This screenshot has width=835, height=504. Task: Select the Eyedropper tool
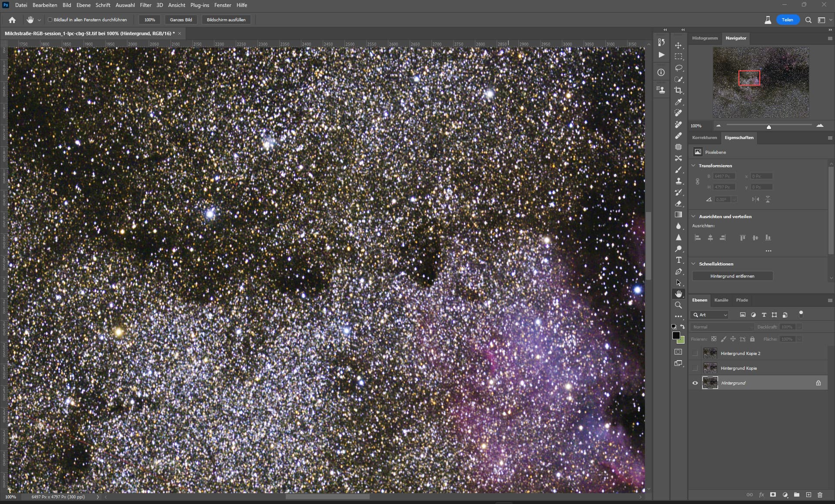(678, 102)
